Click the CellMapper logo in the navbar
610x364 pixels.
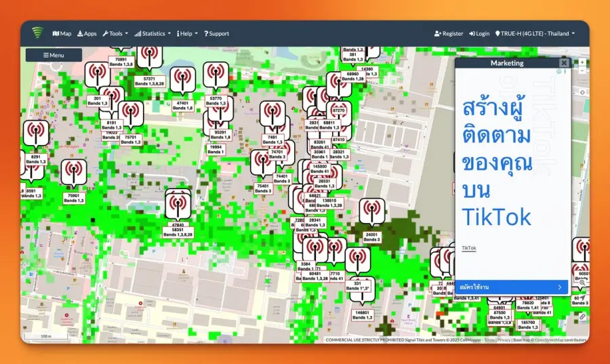click(37, 33)
